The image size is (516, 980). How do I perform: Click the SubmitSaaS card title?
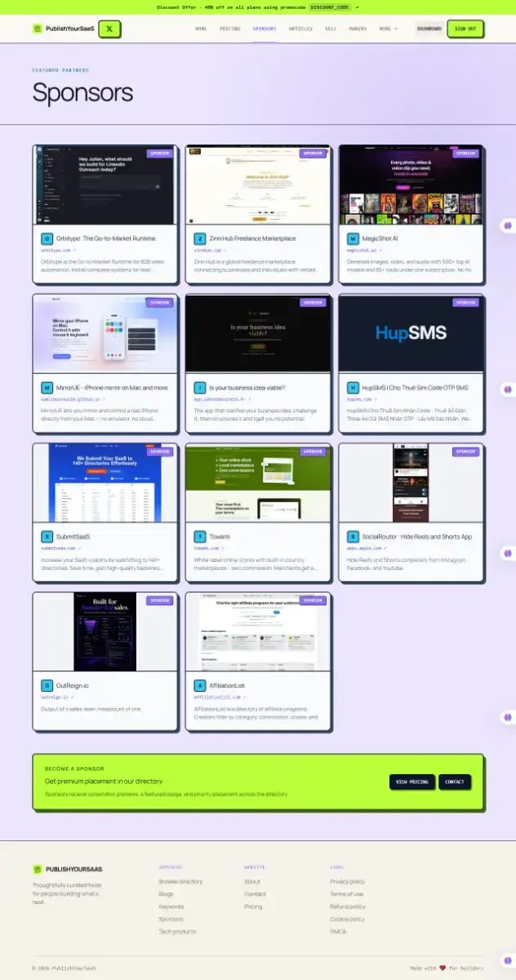point(73,537)
